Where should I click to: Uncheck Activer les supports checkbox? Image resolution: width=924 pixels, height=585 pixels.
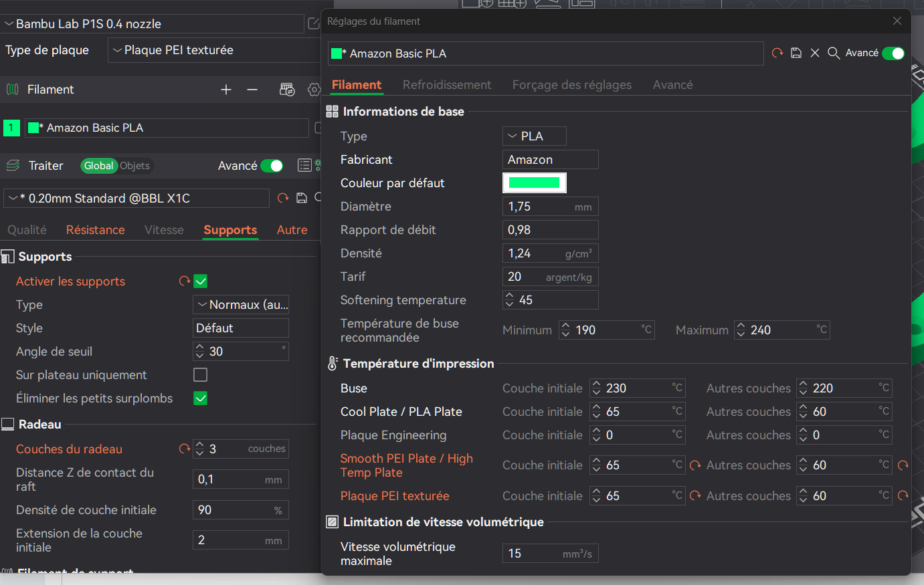click(x=200, y=281)
